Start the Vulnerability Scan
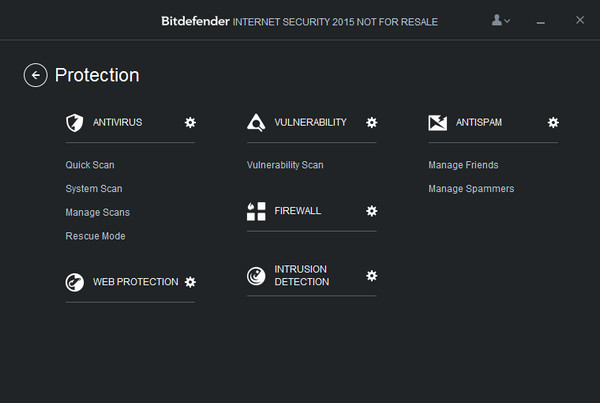Viewport: 600px width, 403px height. click(x=285, y=165)
